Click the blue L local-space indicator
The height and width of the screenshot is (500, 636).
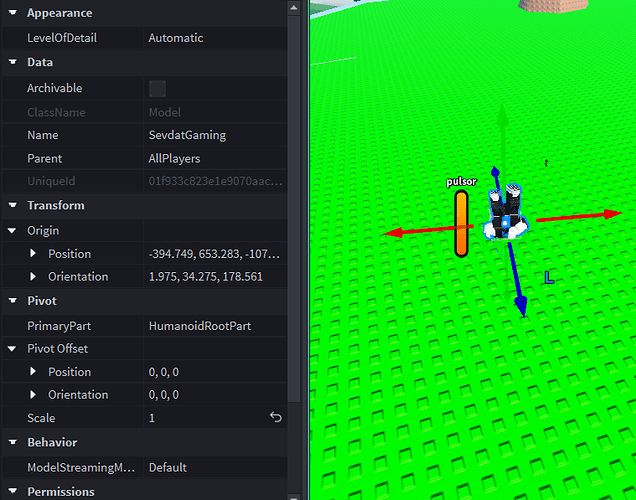click(549, 278)
